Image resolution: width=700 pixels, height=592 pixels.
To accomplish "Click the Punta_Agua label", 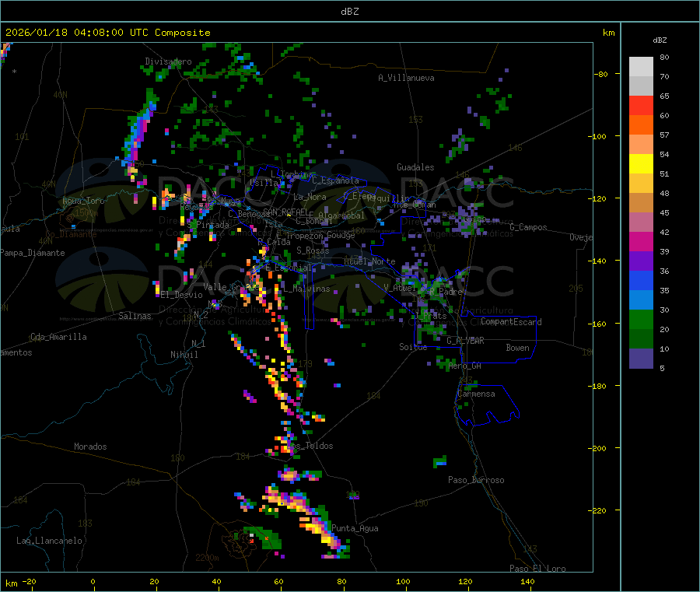I will (355, 529).
